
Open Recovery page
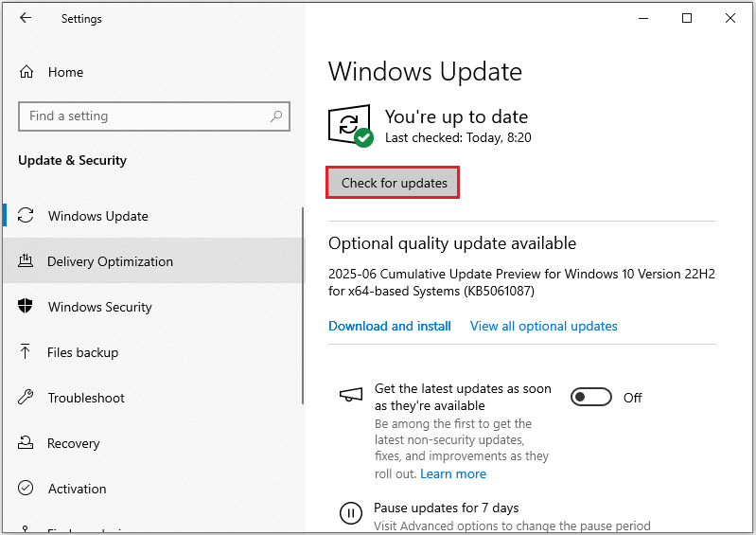click(153, 443)
